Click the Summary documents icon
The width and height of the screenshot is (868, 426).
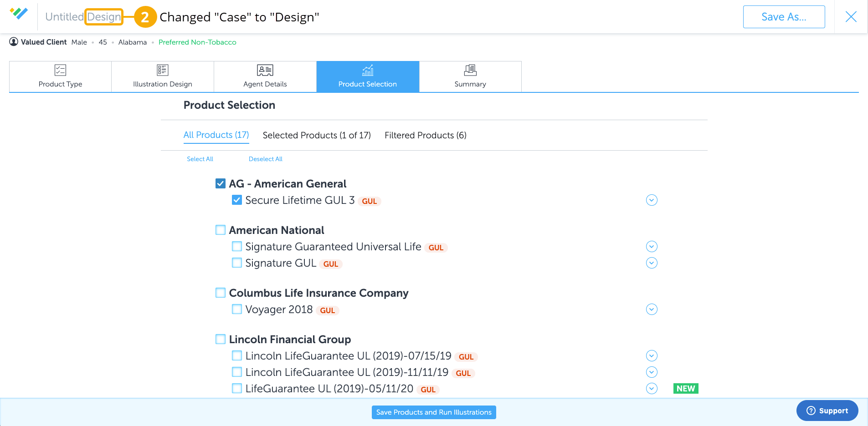click(470, 70)
